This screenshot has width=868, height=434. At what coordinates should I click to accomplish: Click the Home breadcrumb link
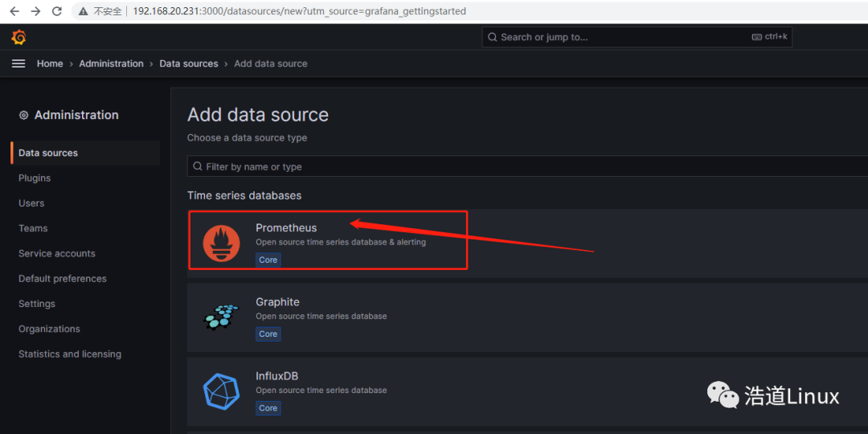(x=50, y=63)
